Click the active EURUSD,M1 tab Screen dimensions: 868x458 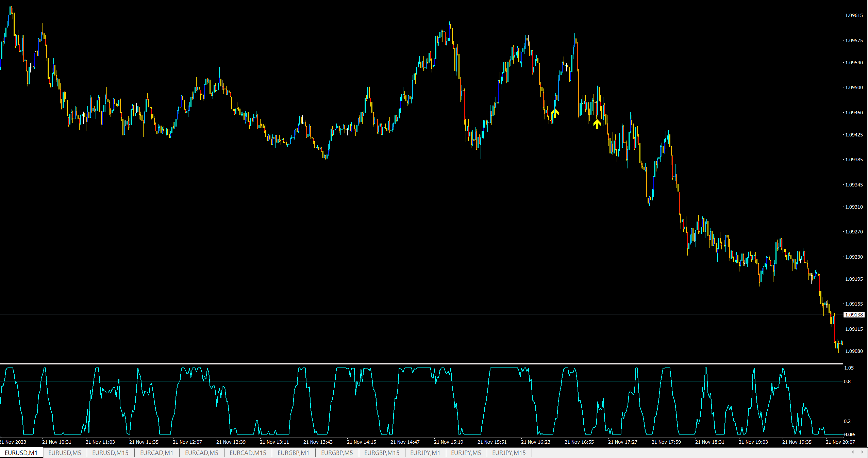pyautogui.click(x=21, y=453)
